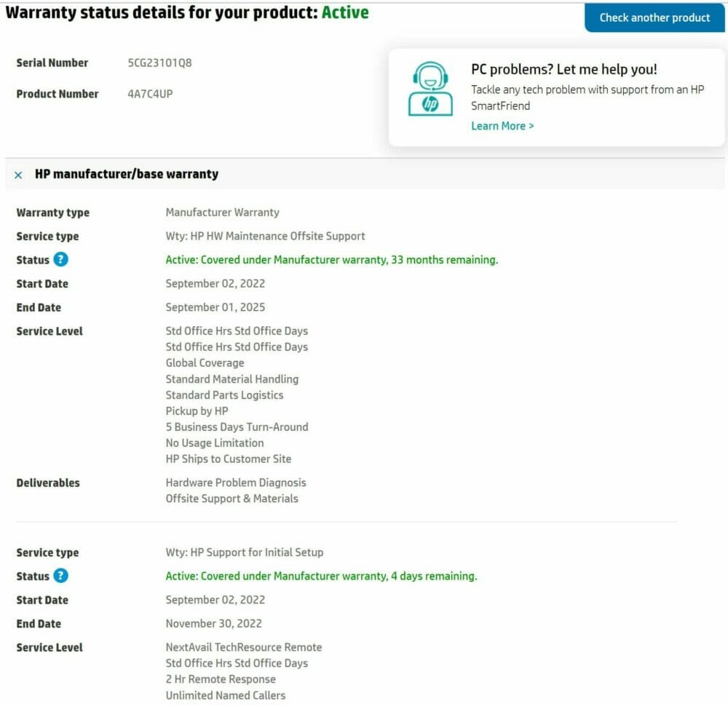
Task: Click the End Date 'November 30, 2022'
Action: 213,623
